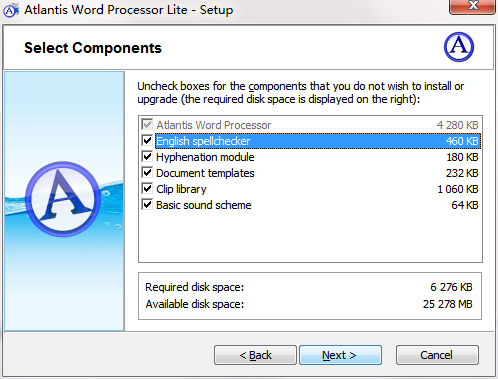Disable the Clip library checkbox
The height and width of the screenshot is (379, 498).
click(x=147, y=189)
